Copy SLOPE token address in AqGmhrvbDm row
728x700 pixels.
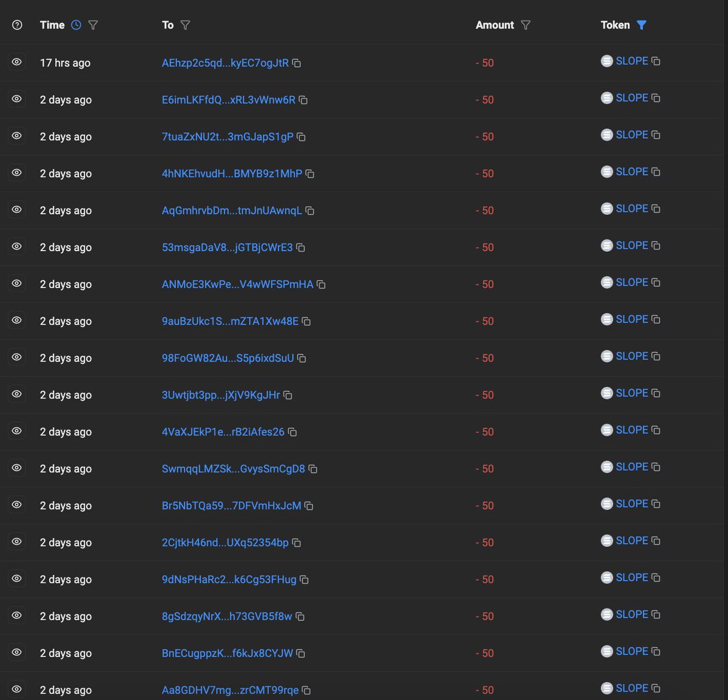(656, 209)
